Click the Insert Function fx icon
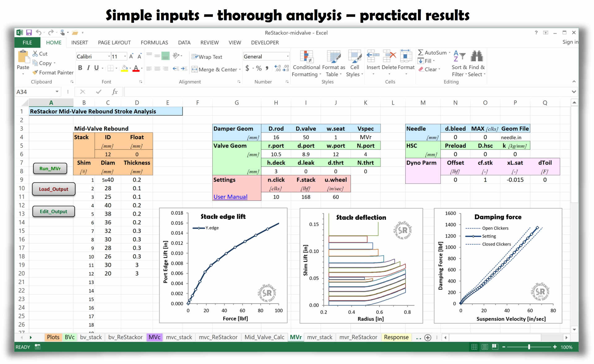The width and height of the screenshot is (594, 364). pos(114,92)
